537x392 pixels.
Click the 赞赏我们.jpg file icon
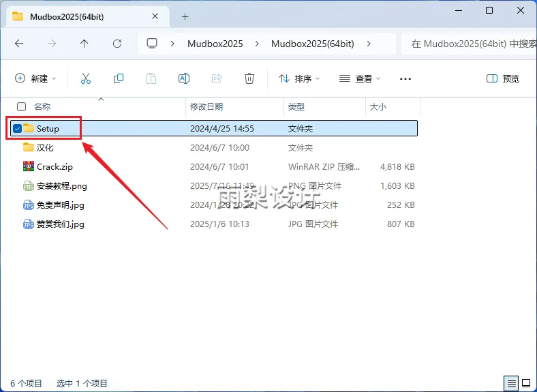pyautogui.click(x=29, y=224)
